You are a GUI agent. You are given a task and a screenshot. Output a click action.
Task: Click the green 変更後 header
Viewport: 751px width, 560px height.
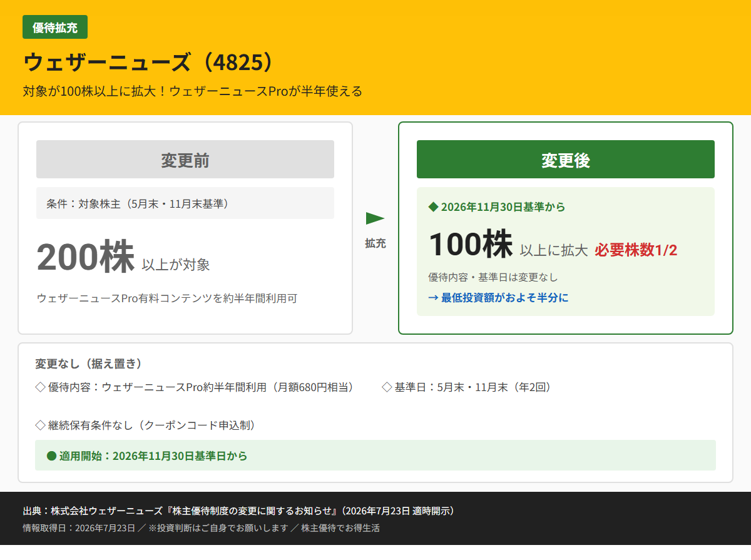[x=566, y=160]
